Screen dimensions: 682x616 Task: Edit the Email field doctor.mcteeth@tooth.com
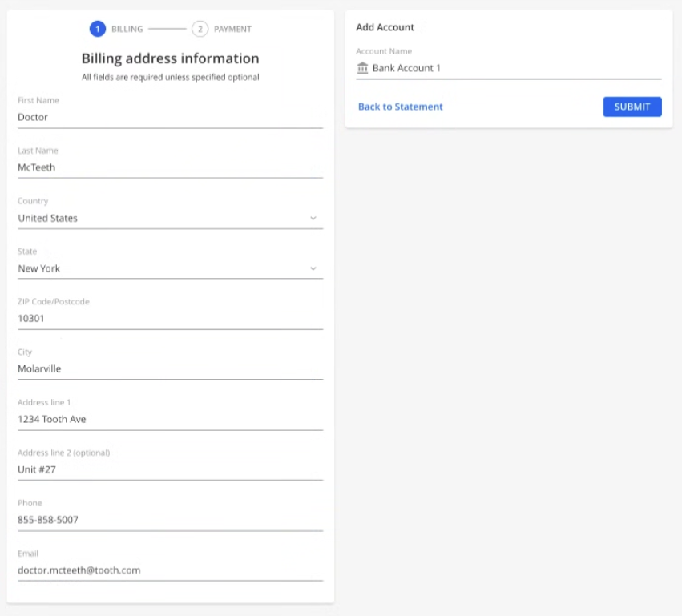pos(170,570)
